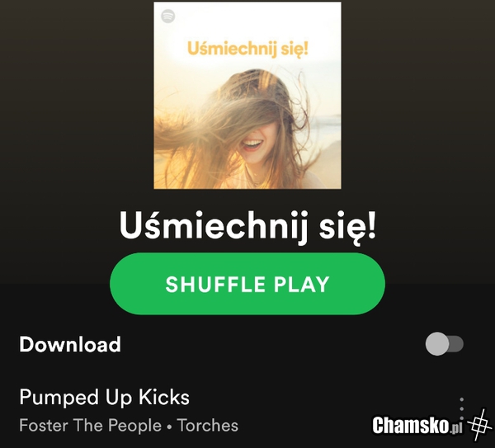
Task: Click the dot separator between artist and album
Action: 169,427
